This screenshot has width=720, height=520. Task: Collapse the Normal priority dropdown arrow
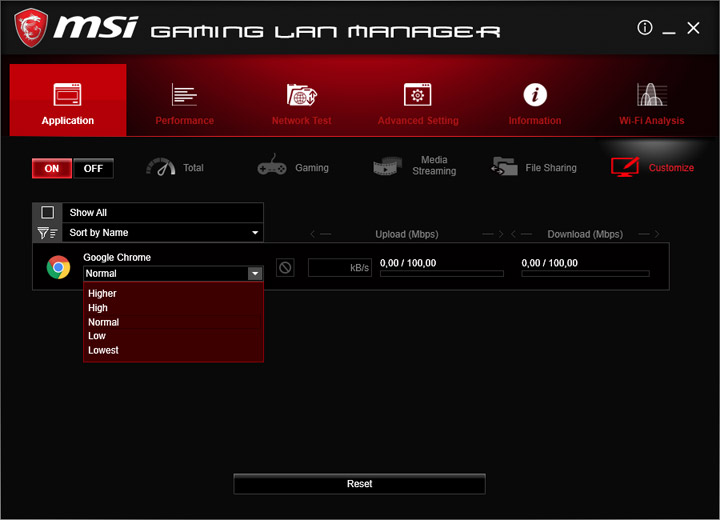coord(255,273)
